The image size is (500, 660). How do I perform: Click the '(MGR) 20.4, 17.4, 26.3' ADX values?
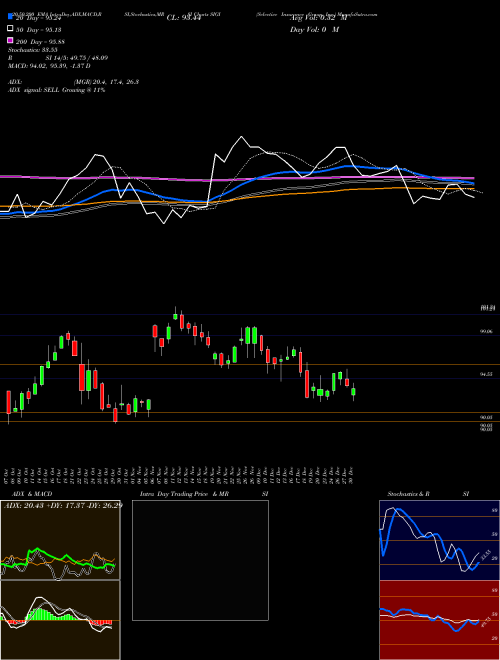click(106, 82)
